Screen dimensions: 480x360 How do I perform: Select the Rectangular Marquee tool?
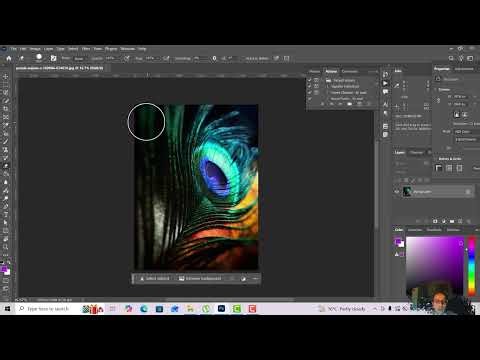(x=6, y=84)
